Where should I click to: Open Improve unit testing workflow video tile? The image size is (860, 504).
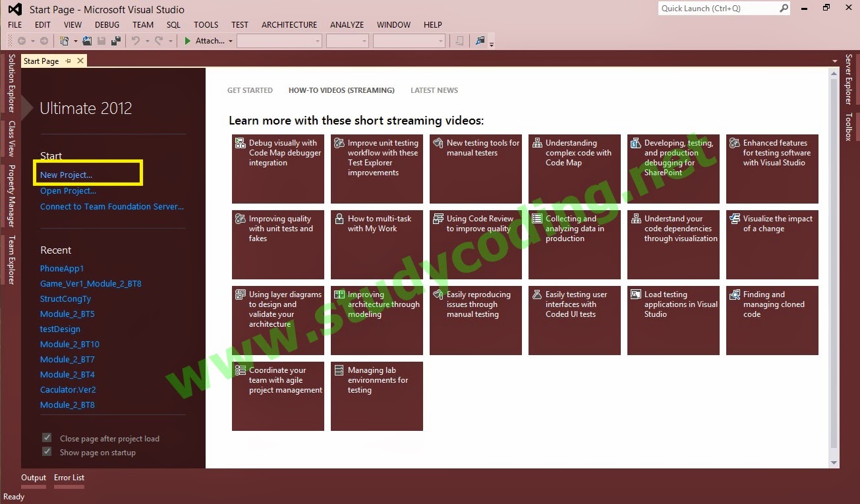pyautogui.click(x=377, y=169)
